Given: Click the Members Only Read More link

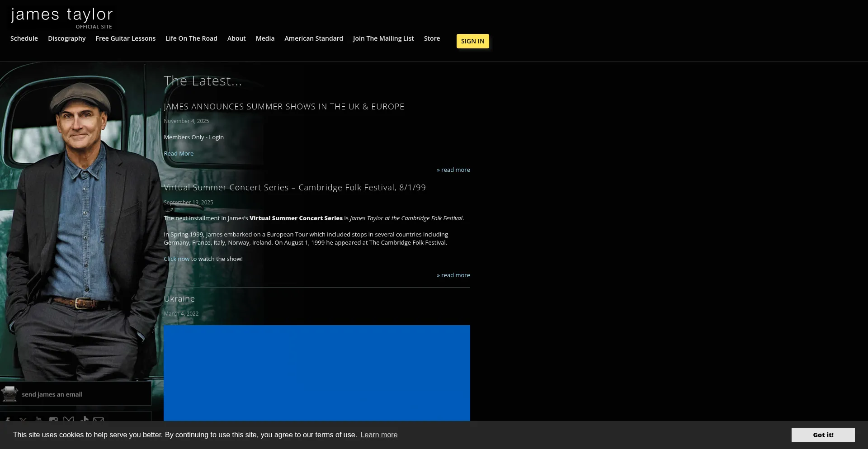Looking at the screenshot, I should pyautogui.click(x=179, y=153).
